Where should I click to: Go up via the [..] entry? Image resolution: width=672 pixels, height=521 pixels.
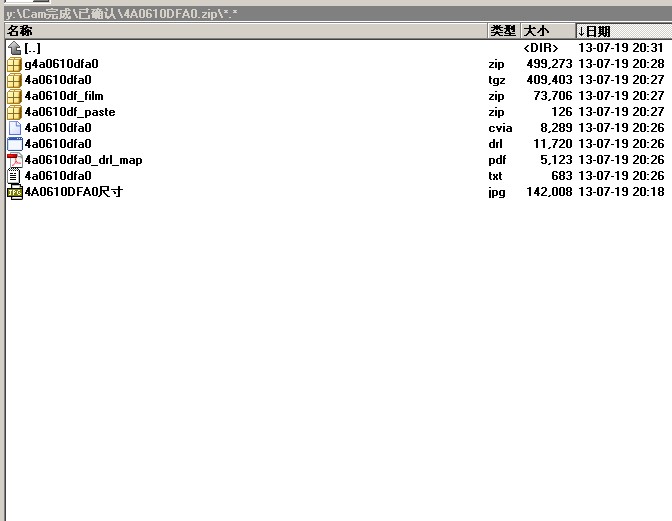pos(33,48)
